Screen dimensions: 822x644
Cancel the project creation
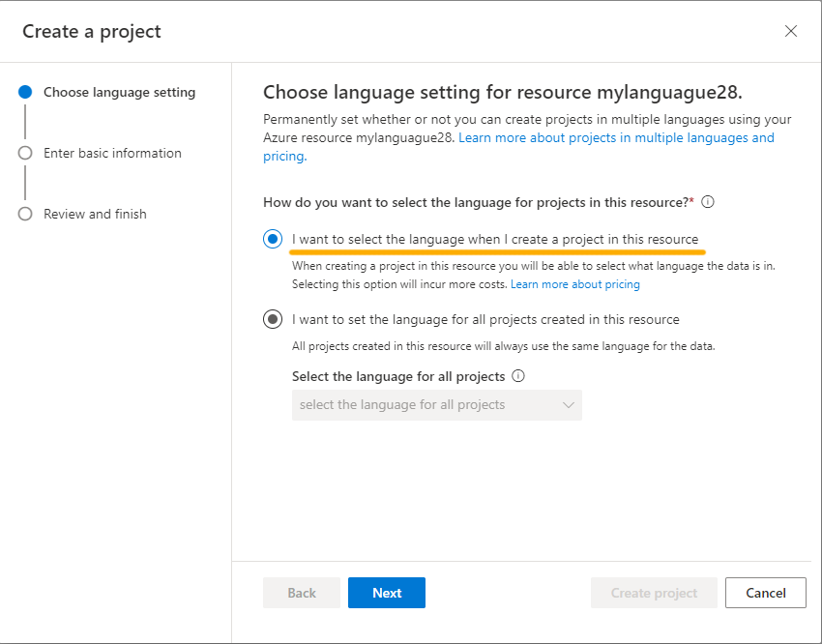pyautogui.click(x=765, y=593)
